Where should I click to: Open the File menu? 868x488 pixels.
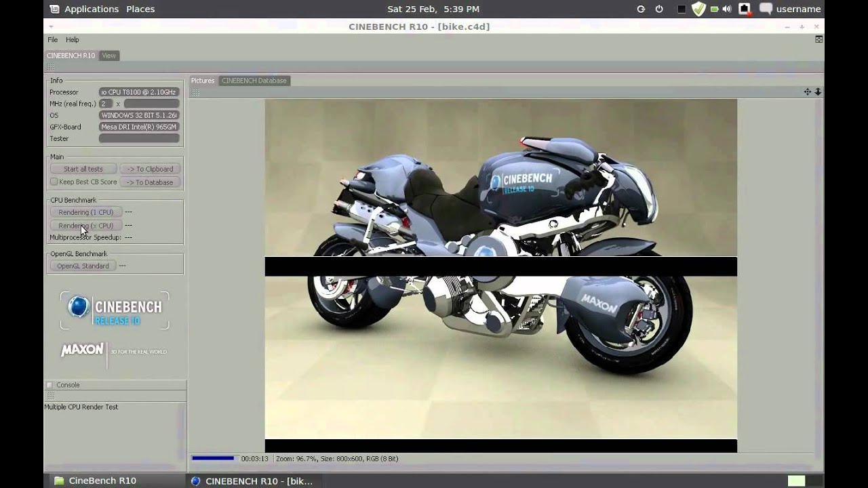click(x=52, y=40)
